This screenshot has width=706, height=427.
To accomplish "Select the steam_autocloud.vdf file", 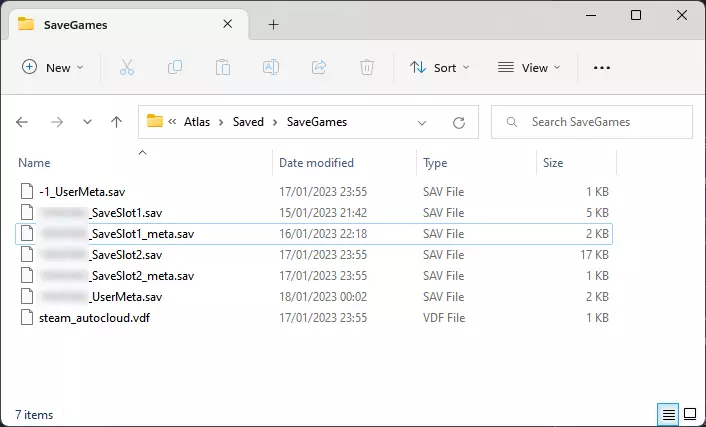I will coord(94,318).
